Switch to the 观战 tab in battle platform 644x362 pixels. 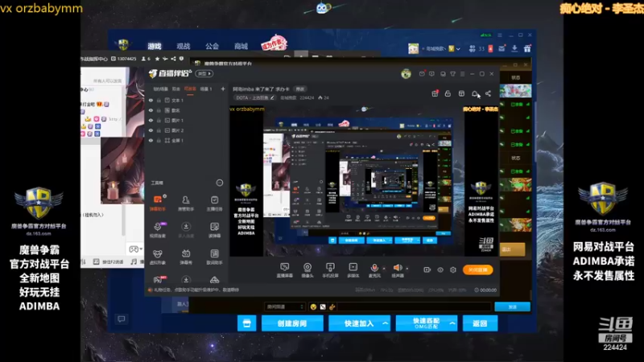click(x=184, y=46)
